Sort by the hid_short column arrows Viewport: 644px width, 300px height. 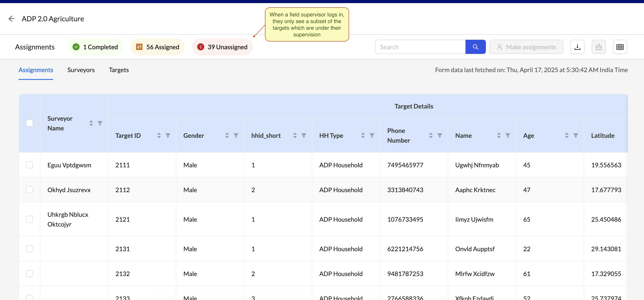click(295, 135)
